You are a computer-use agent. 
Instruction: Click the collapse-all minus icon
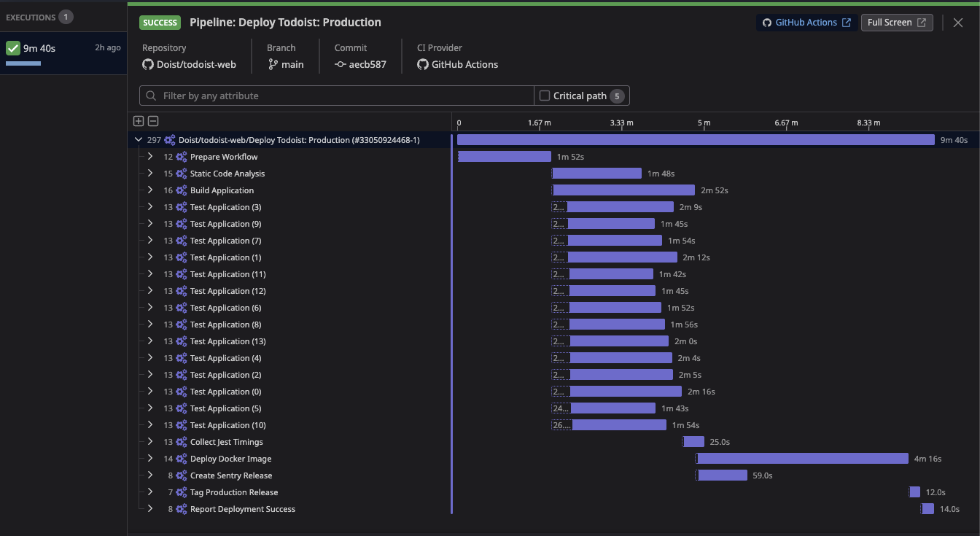point(153,122)
